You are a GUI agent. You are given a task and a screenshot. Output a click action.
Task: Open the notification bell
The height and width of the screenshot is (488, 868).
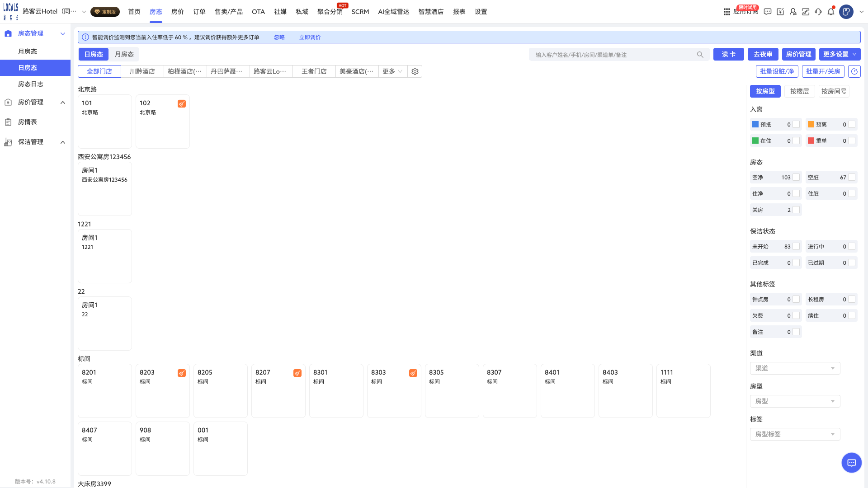click(831, 12)
